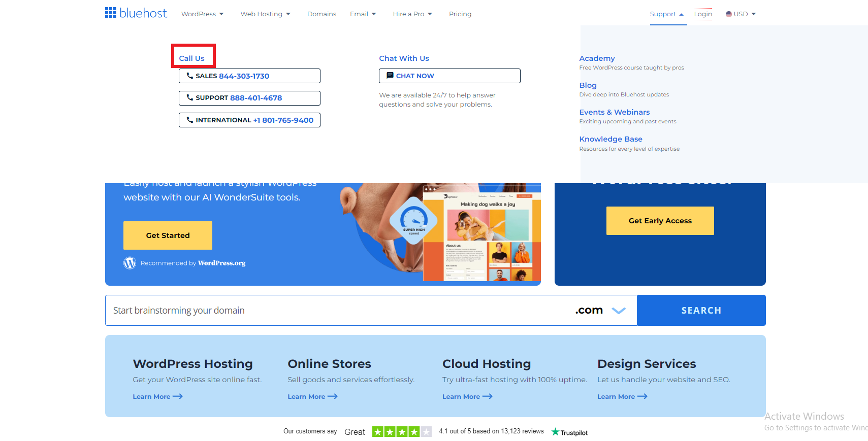Click 'Free WordPress course taught by pros' text
This screenshot has height=441, width=868.
[x=631, y=67]
